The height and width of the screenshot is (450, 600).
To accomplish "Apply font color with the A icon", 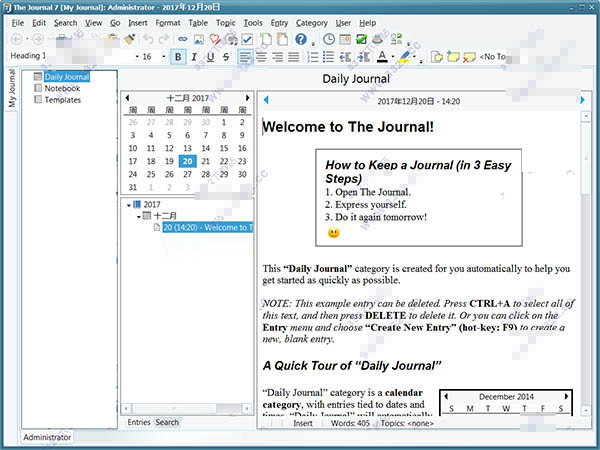I will [x=382, y=57].
